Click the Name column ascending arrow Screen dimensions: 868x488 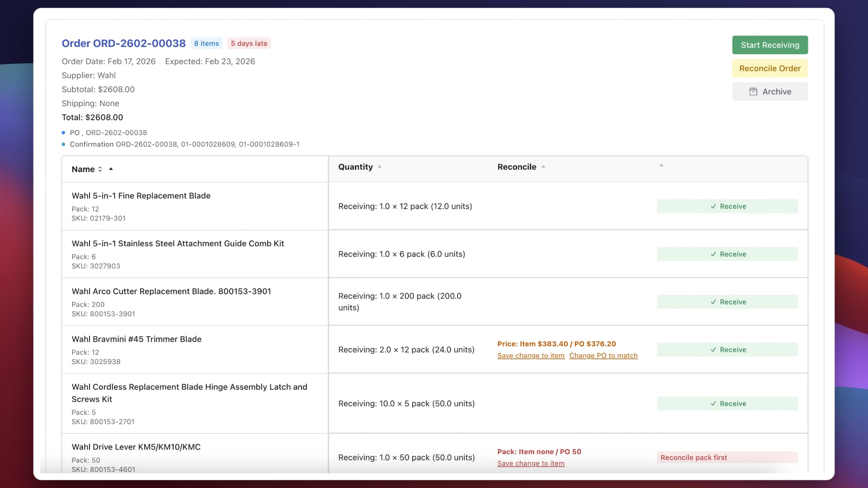pos(111,169)
